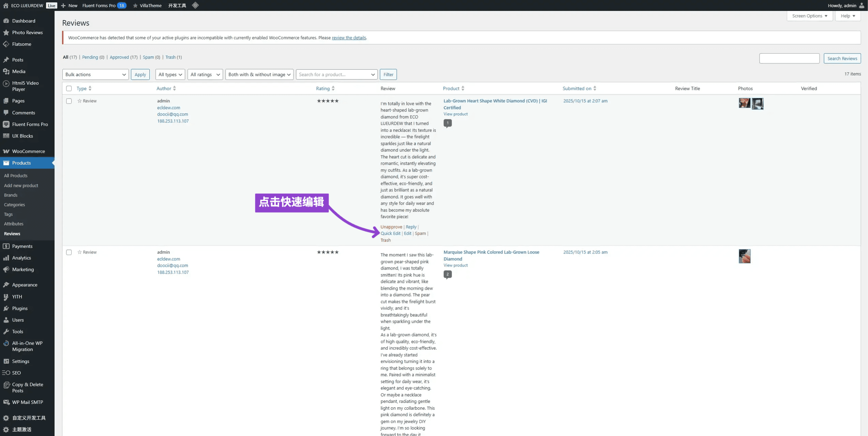The image size is (868, 436).
Task: Click the Plugins plug icon in the sidebar
Action: (6, 308)
